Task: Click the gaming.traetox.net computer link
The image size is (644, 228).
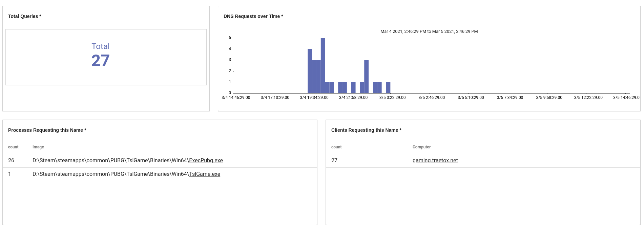Action: pyautogui.click(x=435, y=161)
